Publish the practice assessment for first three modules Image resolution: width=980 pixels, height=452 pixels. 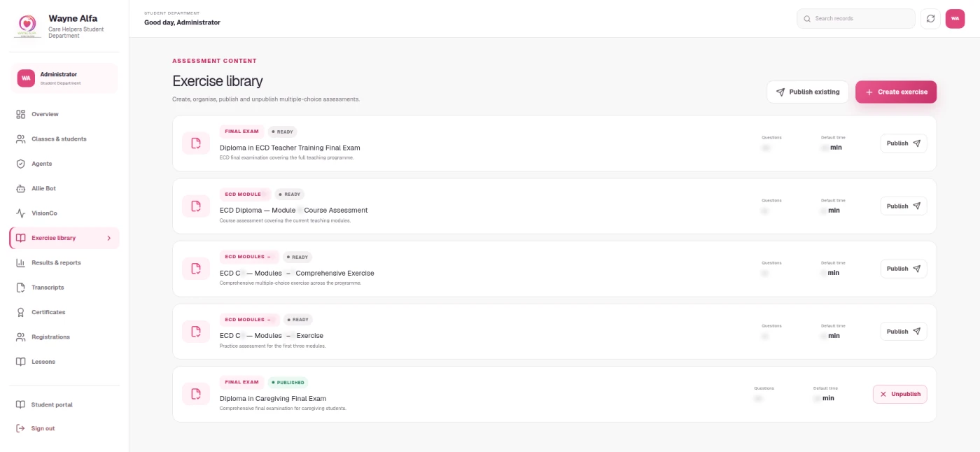point(904,332)
